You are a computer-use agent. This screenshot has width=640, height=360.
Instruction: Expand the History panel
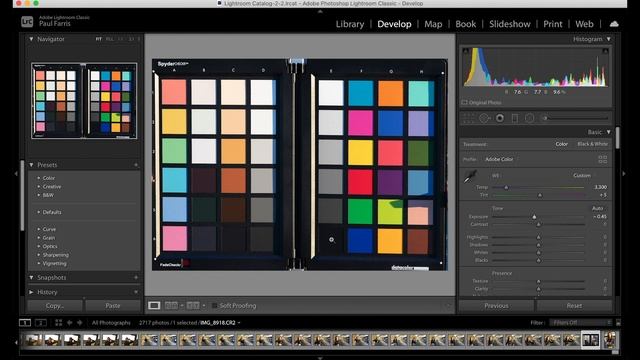point(31,292)
